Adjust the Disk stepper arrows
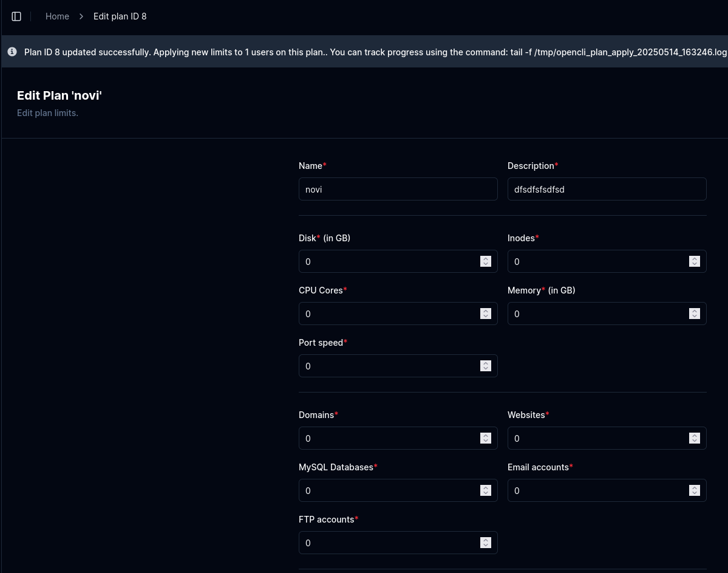The image size is (728, 573). pos(485,261)
